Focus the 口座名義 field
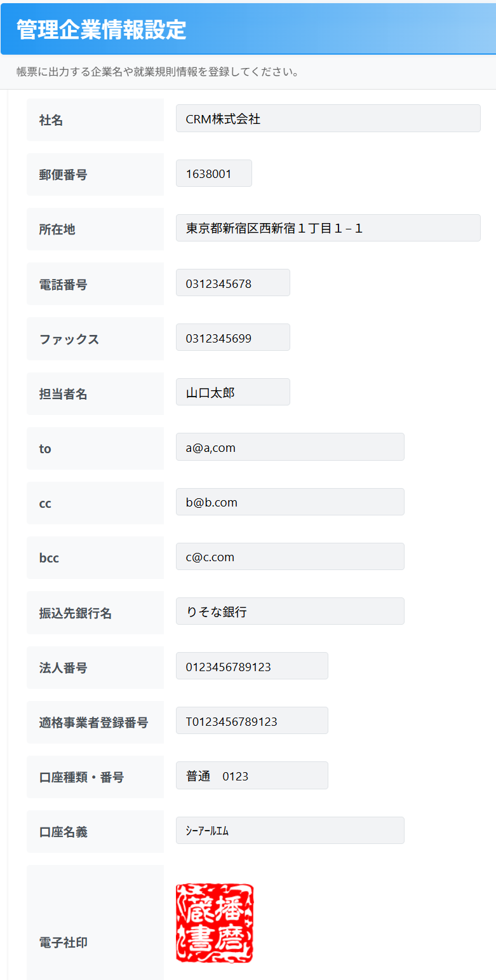The height and width of the screenshot is (980, 496). click(290, 831)
